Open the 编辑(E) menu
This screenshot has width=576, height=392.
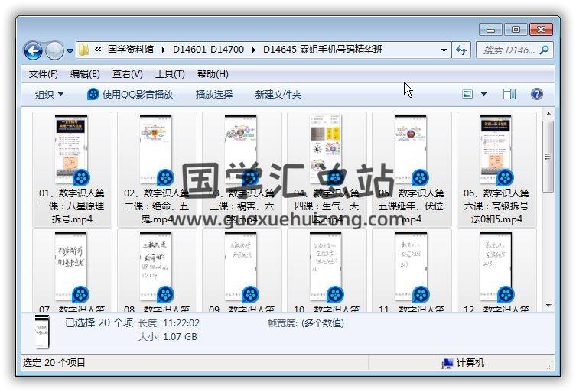click(x=85, y=74)
